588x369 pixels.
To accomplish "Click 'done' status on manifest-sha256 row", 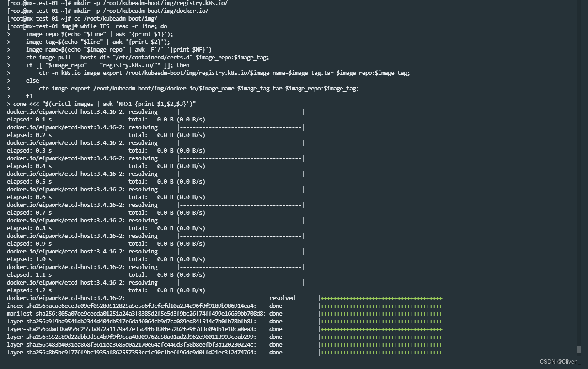I will pyautogui.click(x=276, y=314).
